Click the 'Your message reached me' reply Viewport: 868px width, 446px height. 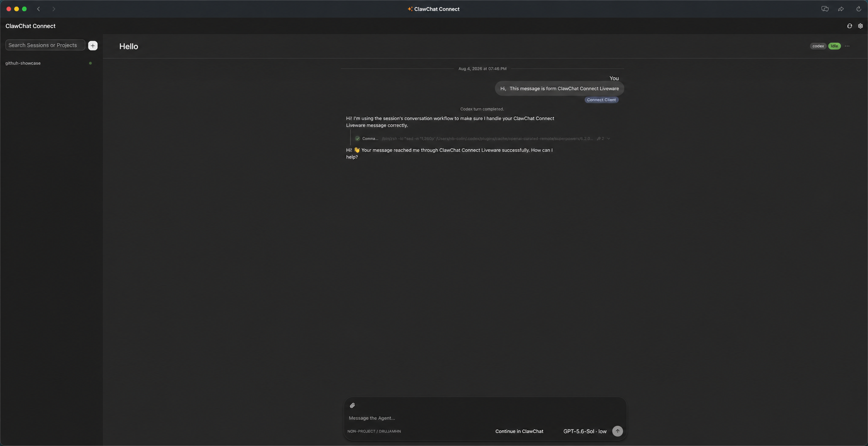pyautogui.click(x=450, y=153)
